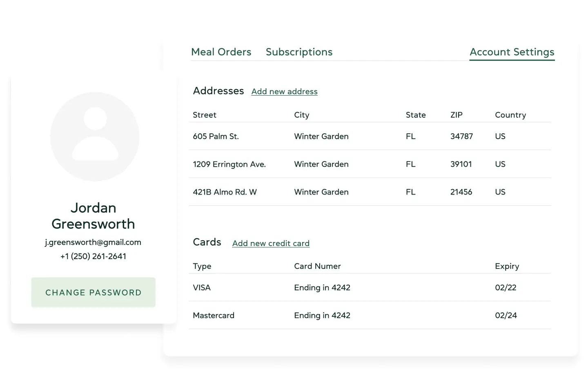Select the 421B Almo Rd. W address
The height and width of the screenshot is (374, 588).
point(225,192)
